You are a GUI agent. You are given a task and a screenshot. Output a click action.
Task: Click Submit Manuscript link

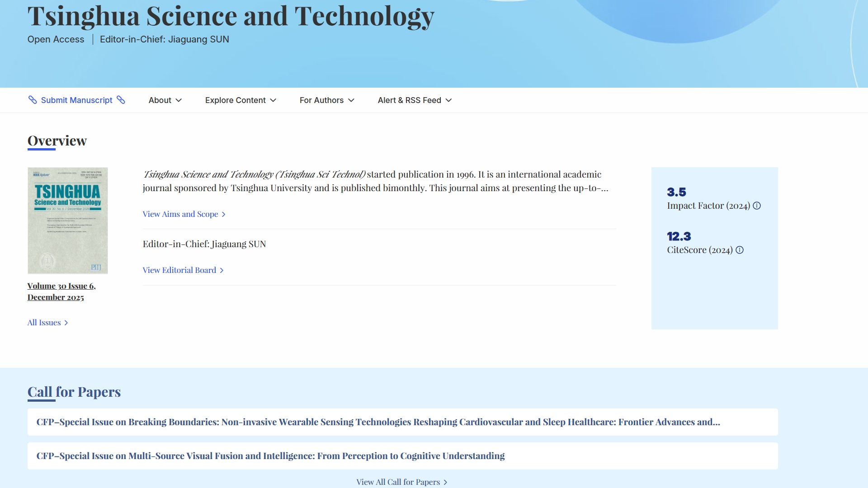(x=76, y=100)
